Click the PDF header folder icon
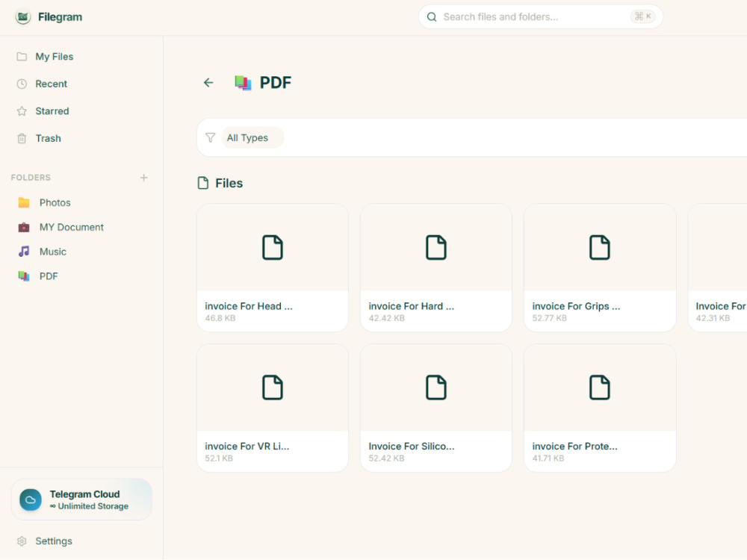The height and width of the screenshot is (560, 747). 243,83
